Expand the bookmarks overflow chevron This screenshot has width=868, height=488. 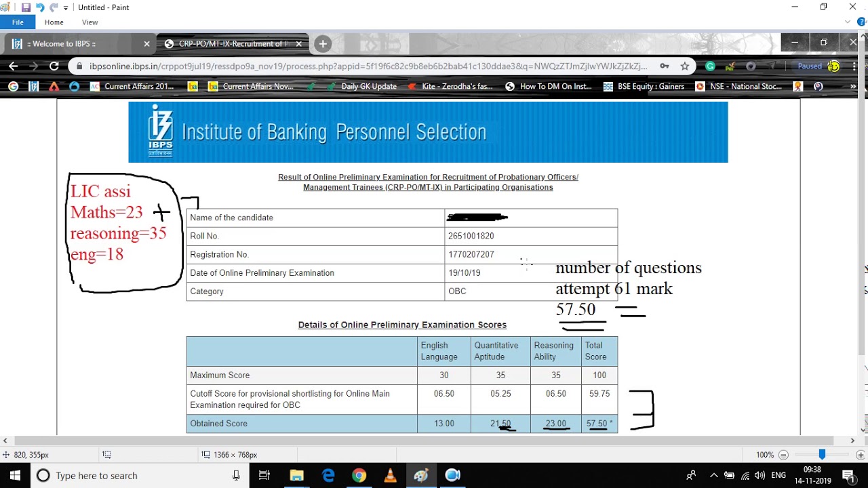[853, 86]
